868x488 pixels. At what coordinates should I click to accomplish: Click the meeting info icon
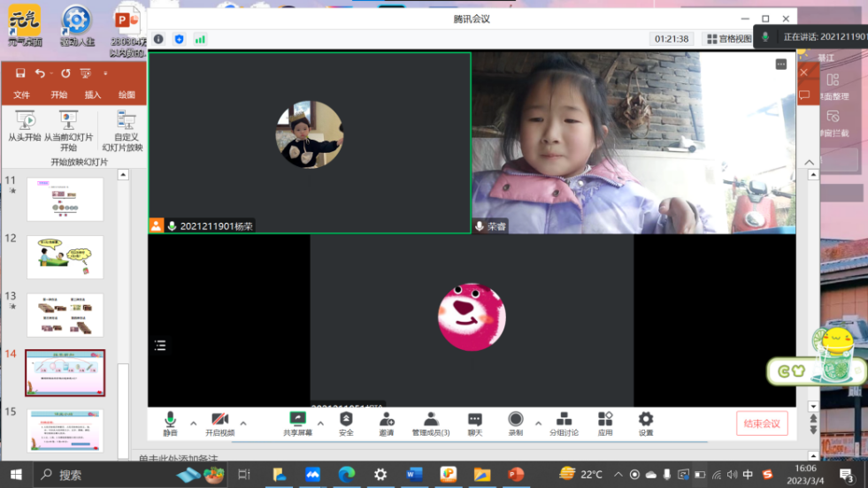pyautogui.click(x=158, y=39)
